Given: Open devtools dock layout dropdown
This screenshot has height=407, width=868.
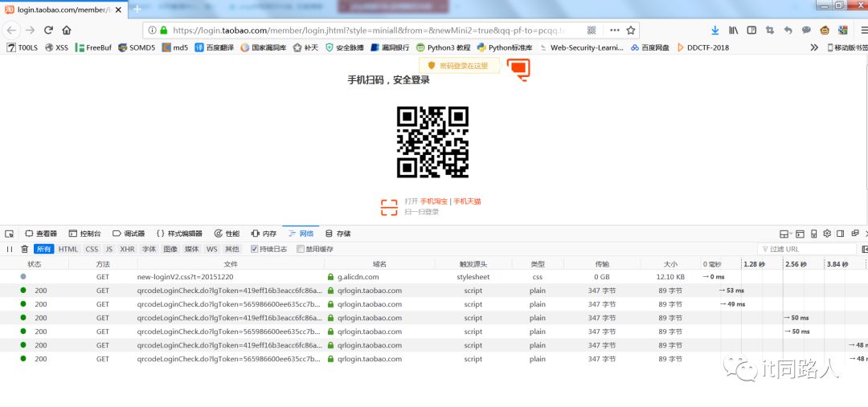Looking at the screenshot, I should 786,234.
